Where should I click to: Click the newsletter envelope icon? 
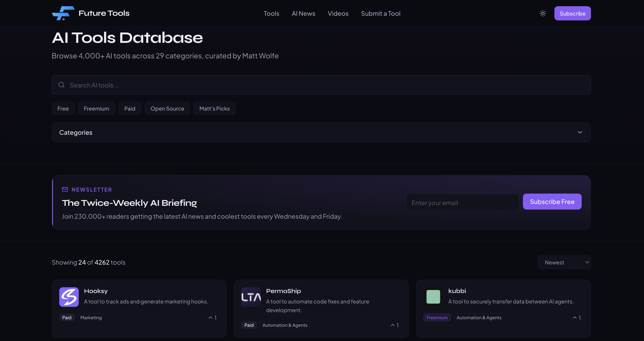tap(65, 189)
